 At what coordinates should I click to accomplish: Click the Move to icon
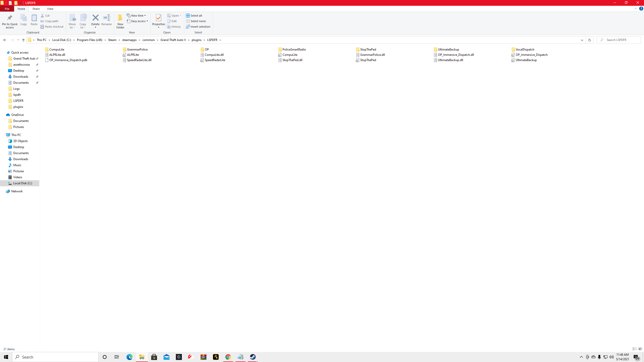pos(72,18)
